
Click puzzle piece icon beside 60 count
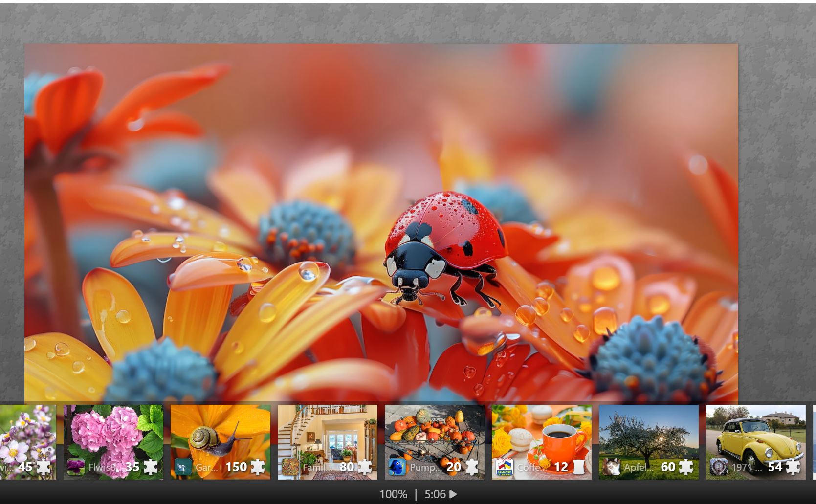coord(685,467)
